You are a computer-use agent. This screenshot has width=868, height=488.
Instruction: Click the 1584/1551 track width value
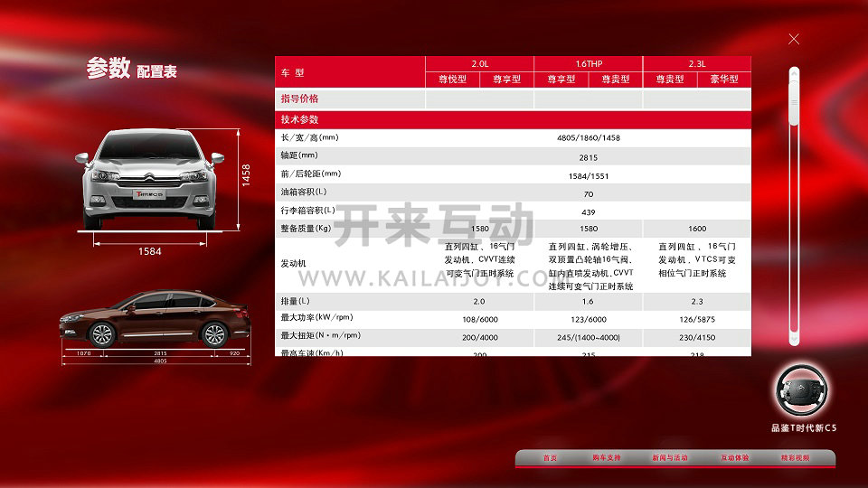point(589,176)
